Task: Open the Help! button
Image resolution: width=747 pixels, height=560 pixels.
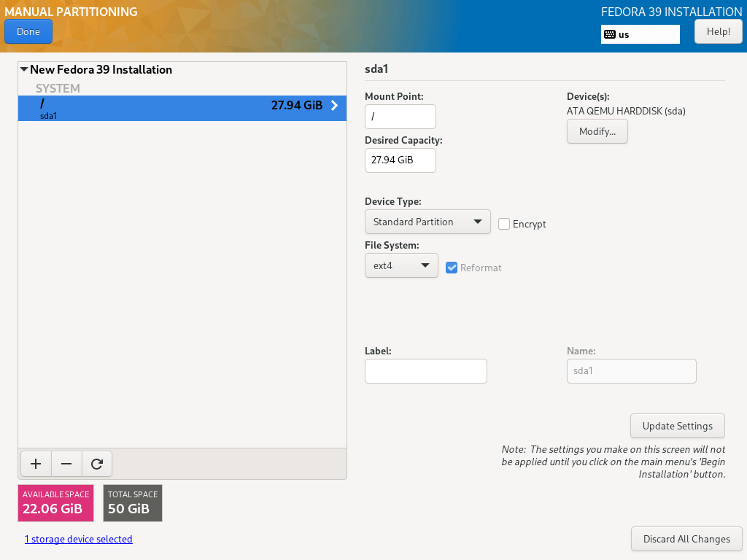Action: pos(718,31)
